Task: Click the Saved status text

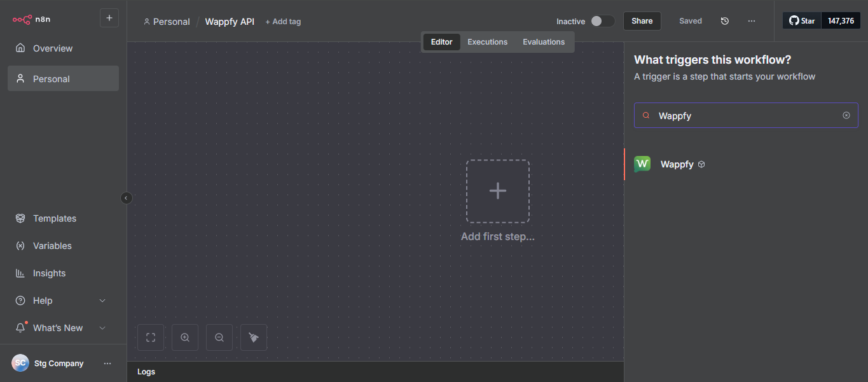Action: (691, 21)
